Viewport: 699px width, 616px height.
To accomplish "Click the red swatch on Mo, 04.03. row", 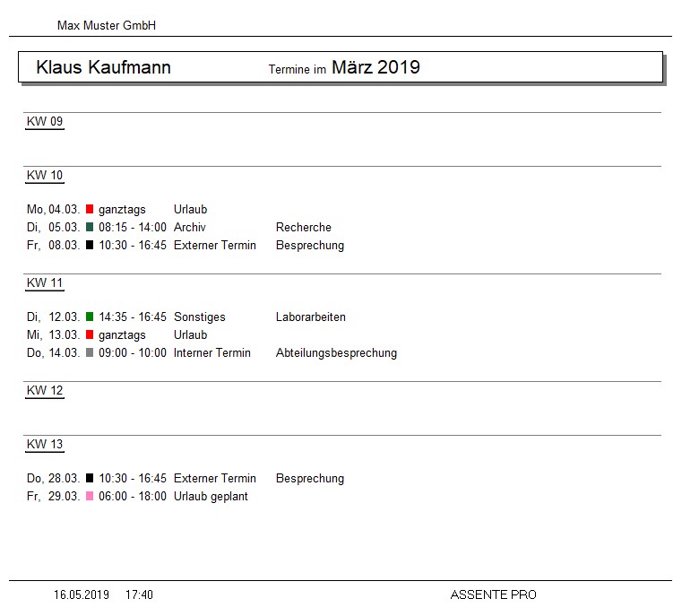I will pos(90,209).
